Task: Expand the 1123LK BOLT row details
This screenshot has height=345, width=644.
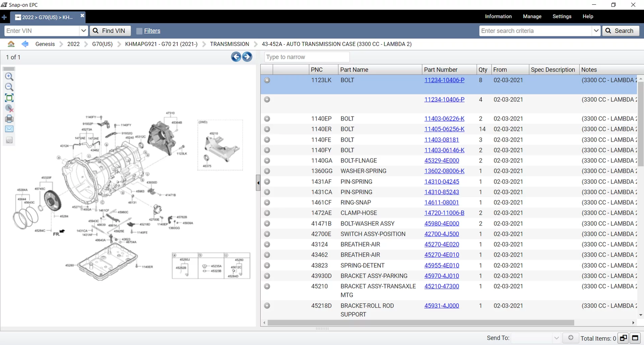Action: 267,80
